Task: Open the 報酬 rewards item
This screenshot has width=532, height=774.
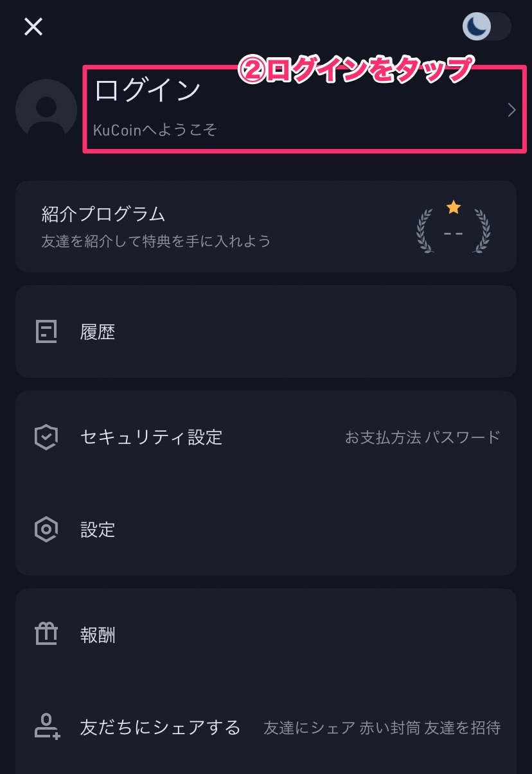Action: 266,635
